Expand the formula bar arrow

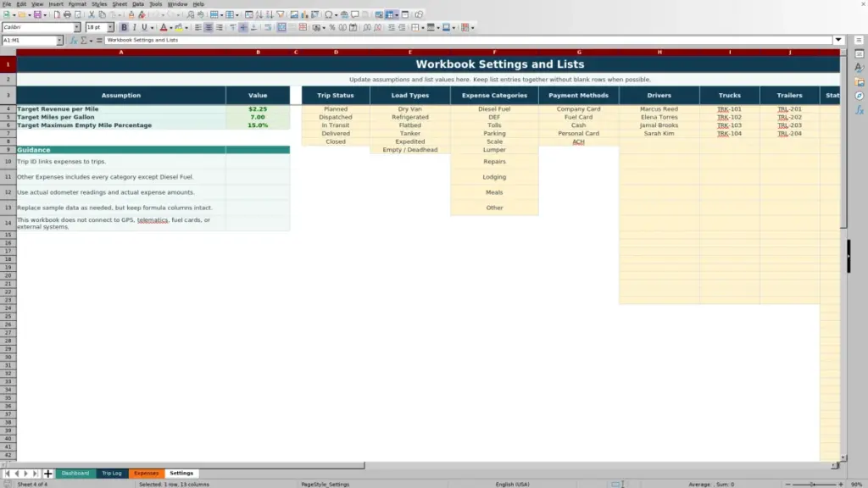point(838,40)
